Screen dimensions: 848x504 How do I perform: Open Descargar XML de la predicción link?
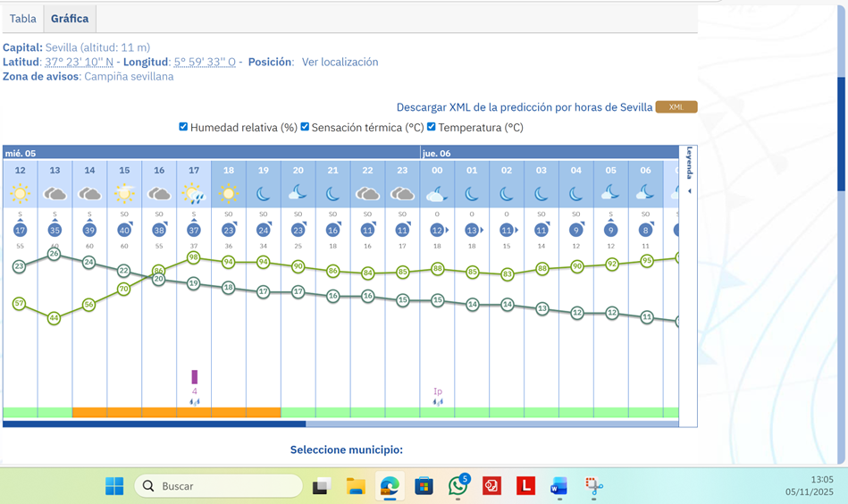point(524,107)
